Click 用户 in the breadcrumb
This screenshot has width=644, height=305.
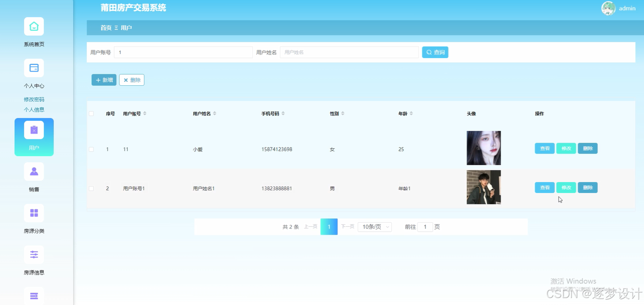click(x=126, y=28)
